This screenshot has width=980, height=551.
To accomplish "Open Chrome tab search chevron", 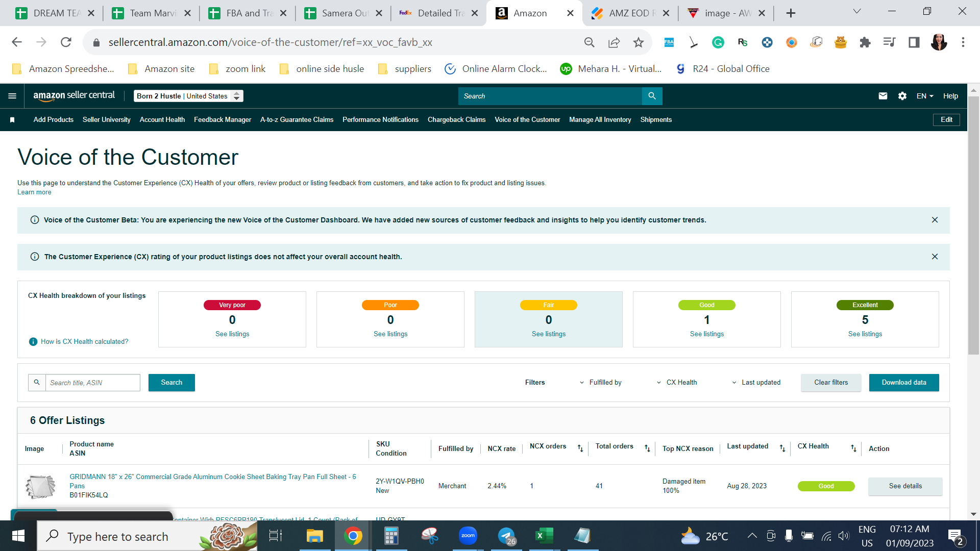I will 857,11.
